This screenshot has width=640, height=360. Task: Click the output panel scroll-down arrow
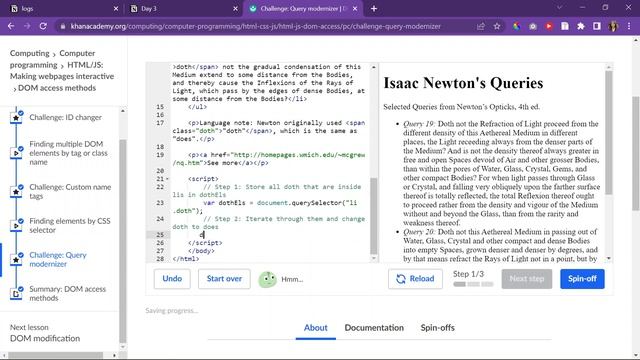[609, 258]
